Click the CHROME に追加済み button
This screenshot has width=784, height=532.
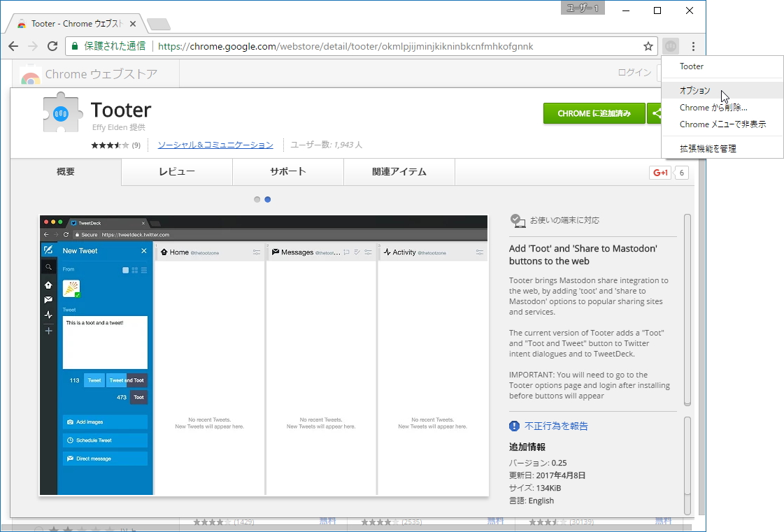(x=594, y=113)
